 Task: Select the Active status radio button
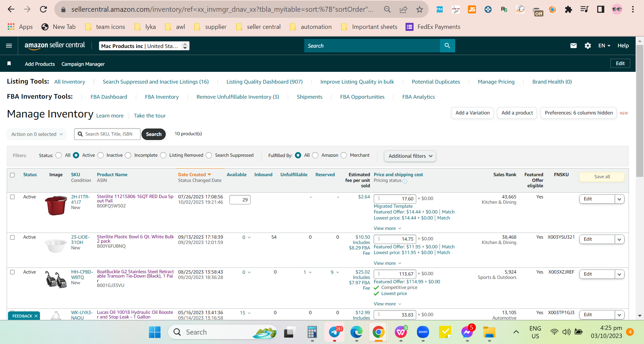pos(76,155)
